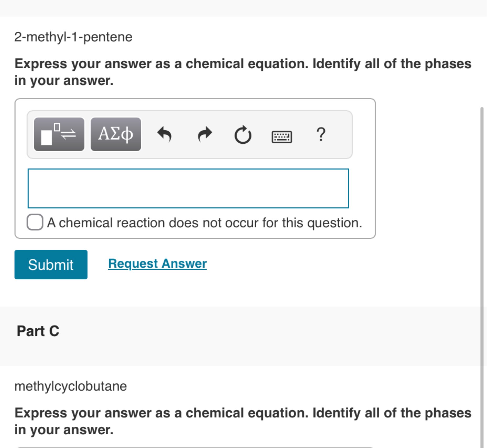The width and height of the screenshot is (499, 448).
Task: Reset the answer box contents
Action: [242, 134]
